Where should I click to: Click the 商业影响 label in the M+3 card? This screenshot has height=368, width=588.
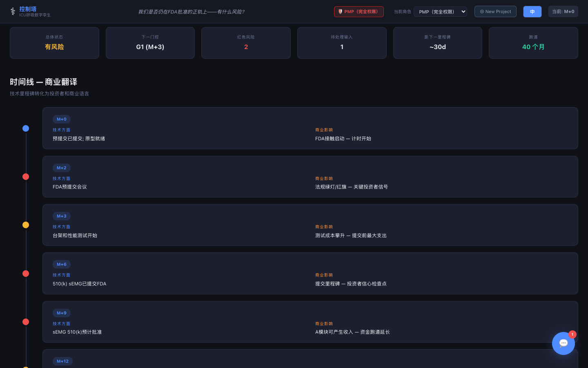324,227
